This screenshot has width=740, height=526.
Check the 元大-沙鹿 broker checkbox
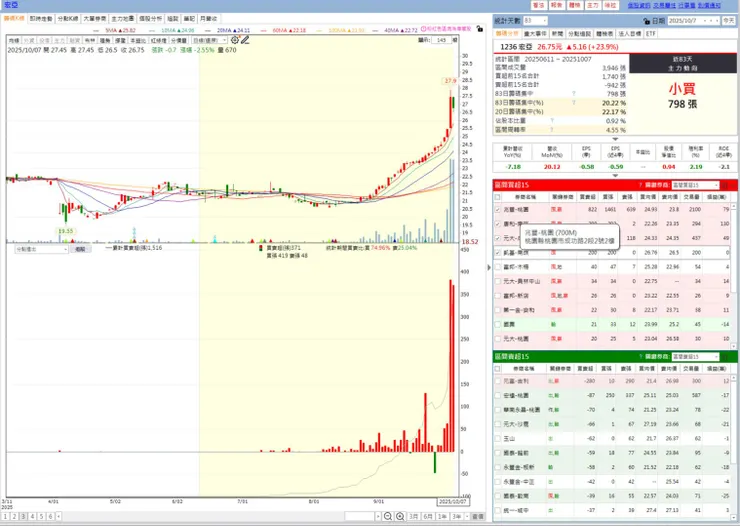(497, 424)
